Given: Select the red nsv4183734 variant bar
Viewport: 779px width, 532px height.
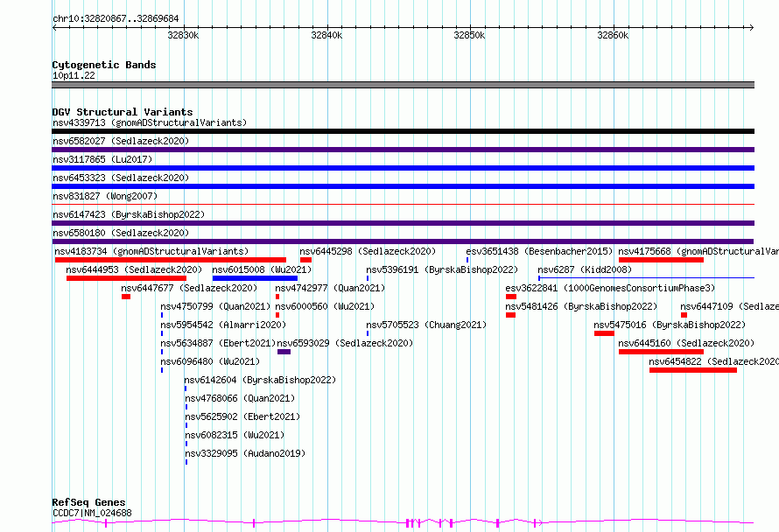Looking at the screenshot, I should 171,260.
